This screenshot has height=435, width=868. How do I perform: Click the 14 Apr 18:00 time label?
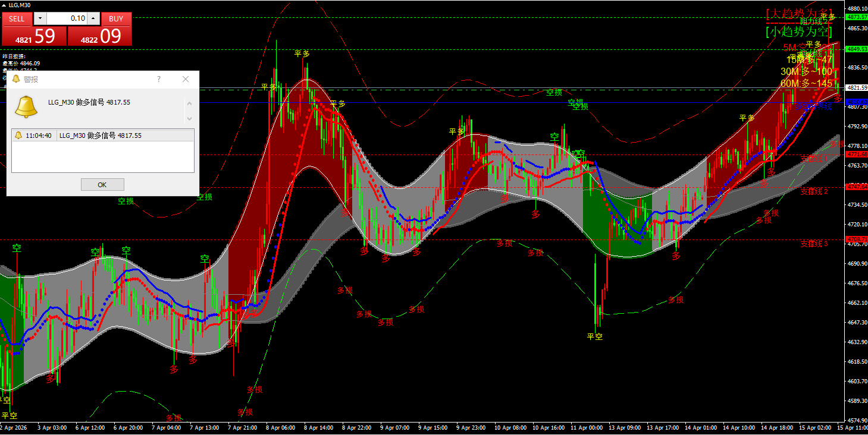click(778, 428)
